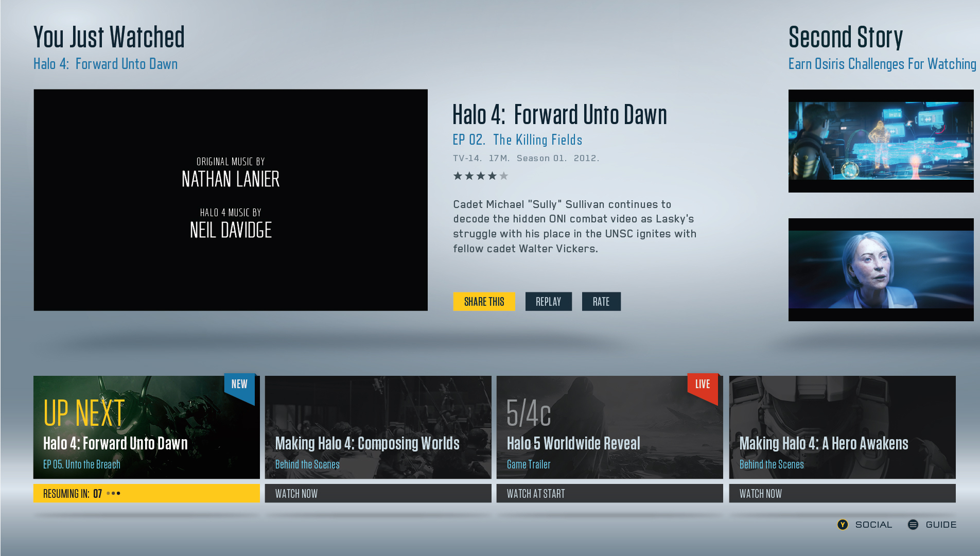This screenshot has height=556, width=980.
Task: Click the episode description about Cadet Sullivan
Action: click(574, 227)
